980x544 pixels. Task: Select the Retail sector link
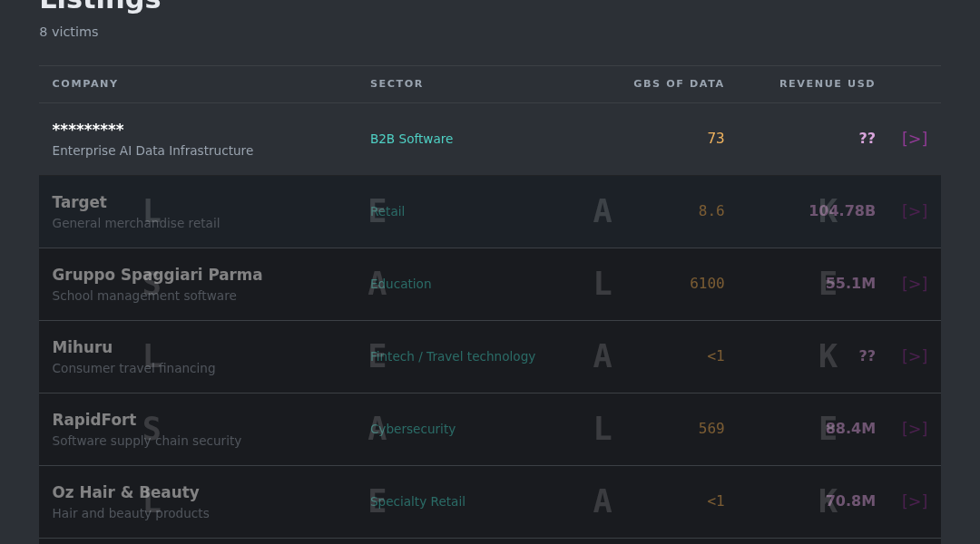coord(387,211)
